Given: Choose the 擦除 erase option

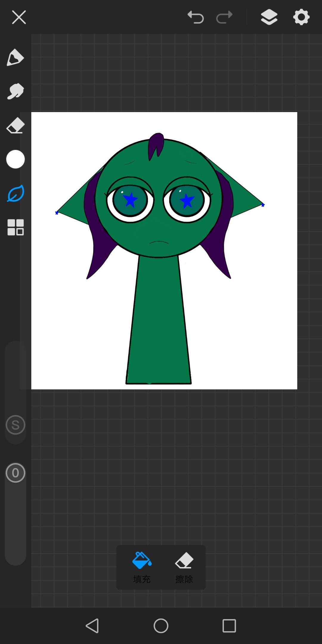Looking at the screenshot, I should [x=184, y=567].
